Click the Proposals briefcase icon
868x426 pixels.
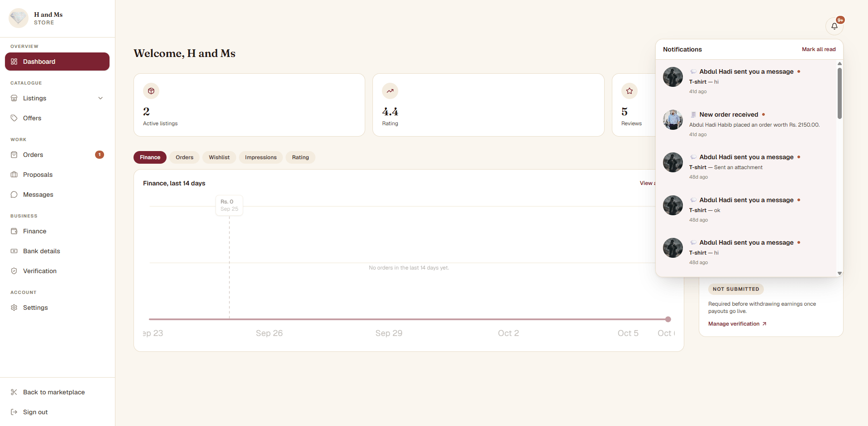click(14, 175)
